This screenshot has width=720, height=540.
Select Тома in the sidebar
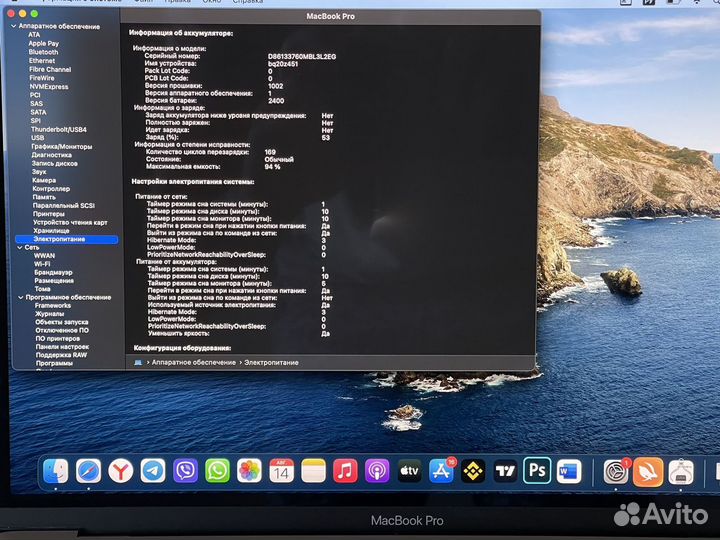pyautogui.click(x=42, y=289)
